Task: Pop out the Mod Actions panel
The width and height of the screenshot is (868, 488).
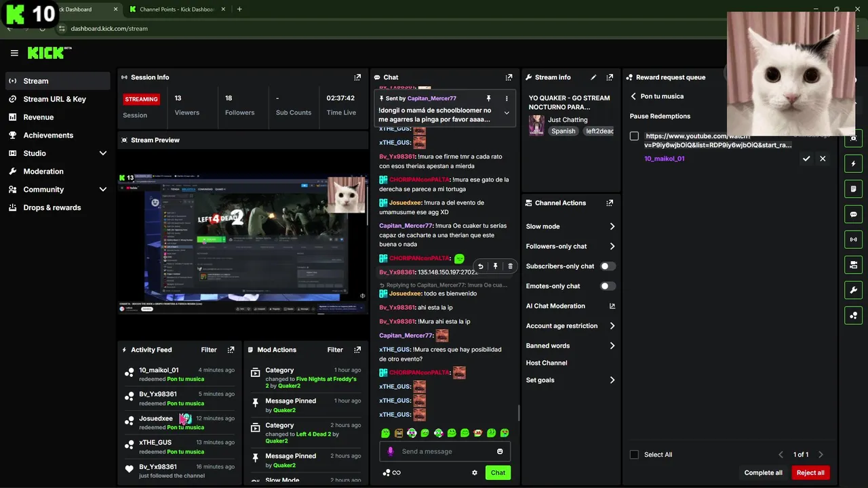Action: point(357,350)
